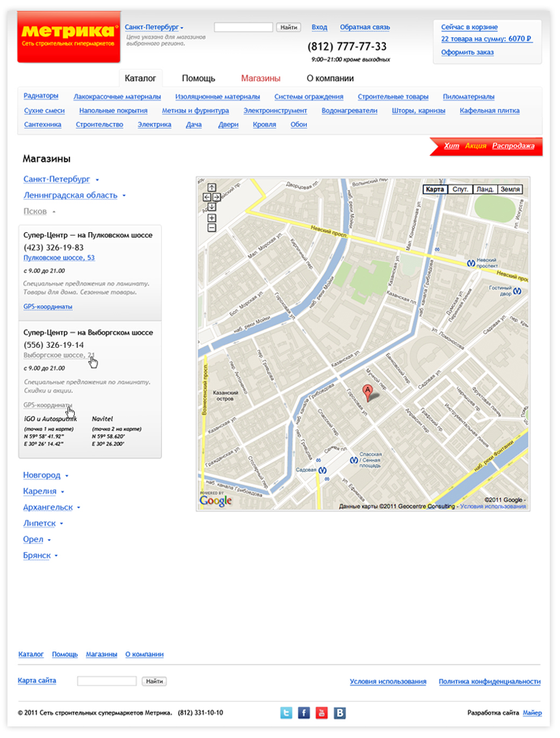
Task: Open the YouTube icon in footer
Action: pyautogui.click(x=322, y=713)
